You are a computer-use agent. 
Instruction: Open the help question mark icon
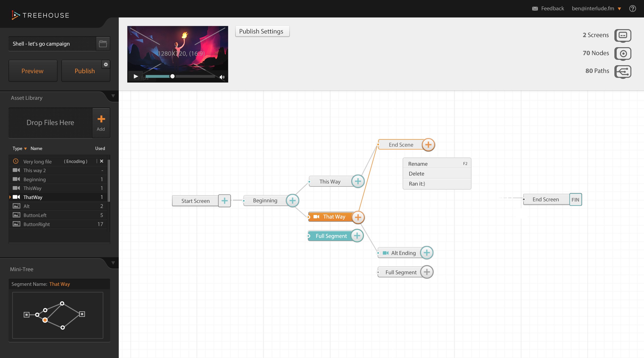632,9
